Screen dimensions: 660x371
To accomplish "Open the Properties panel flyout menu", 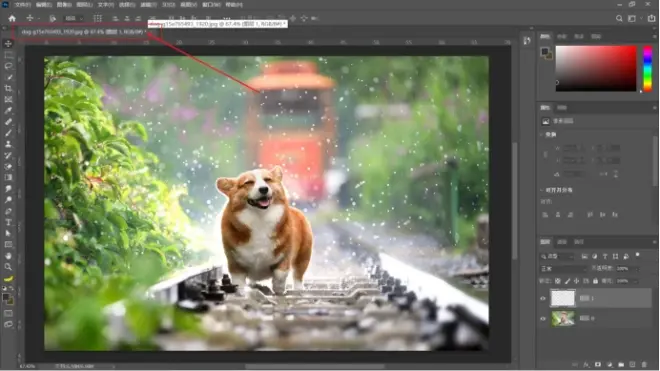I will [655, 108].
